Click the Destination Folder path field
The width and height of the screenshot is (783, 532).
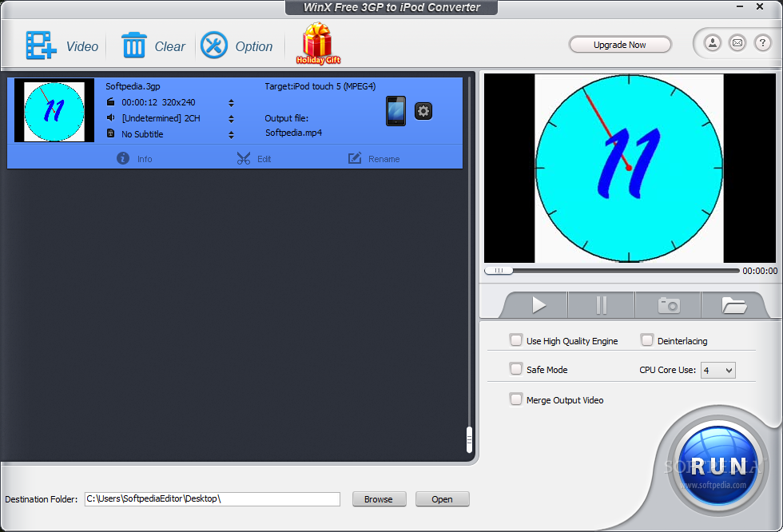pos(213,499)
